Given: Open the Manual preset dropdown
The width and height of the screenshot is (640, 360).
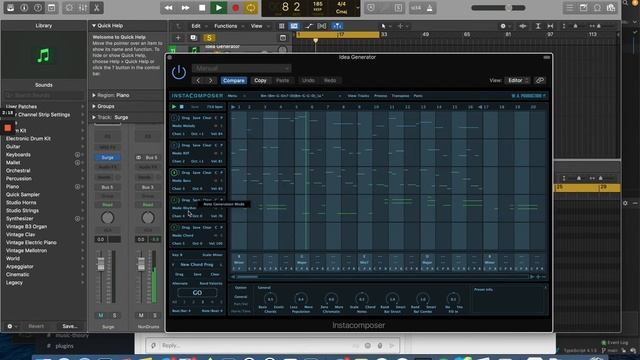Looking at the screenshot, I should (x=241, y=68).
